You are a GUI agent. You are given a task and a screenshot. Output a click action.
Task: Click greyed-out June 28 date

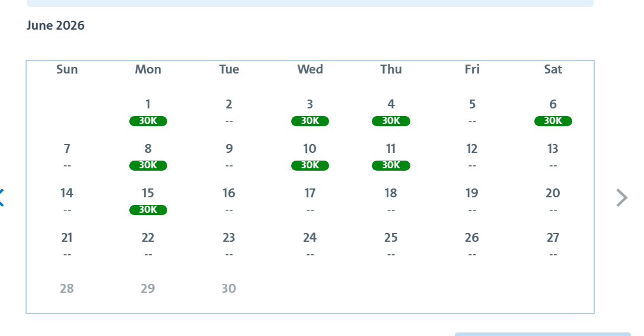pyautogui.click(x=67, y=289)
